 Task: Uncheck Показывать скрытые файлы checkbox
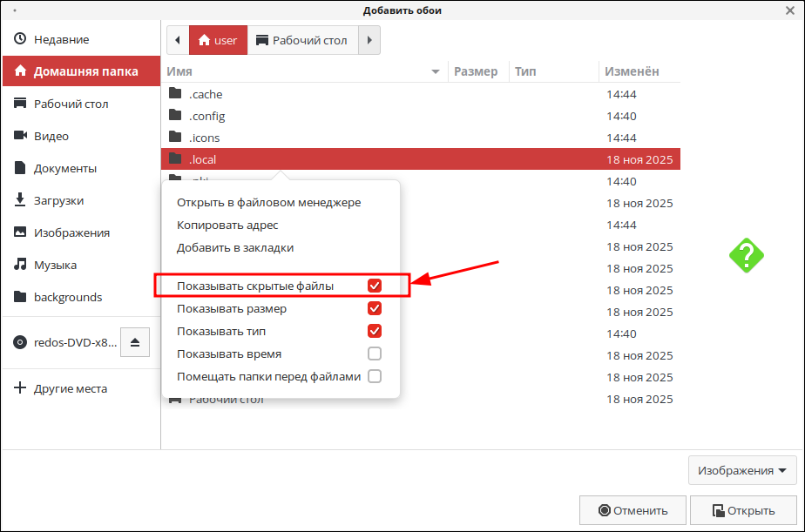(375, 286)
